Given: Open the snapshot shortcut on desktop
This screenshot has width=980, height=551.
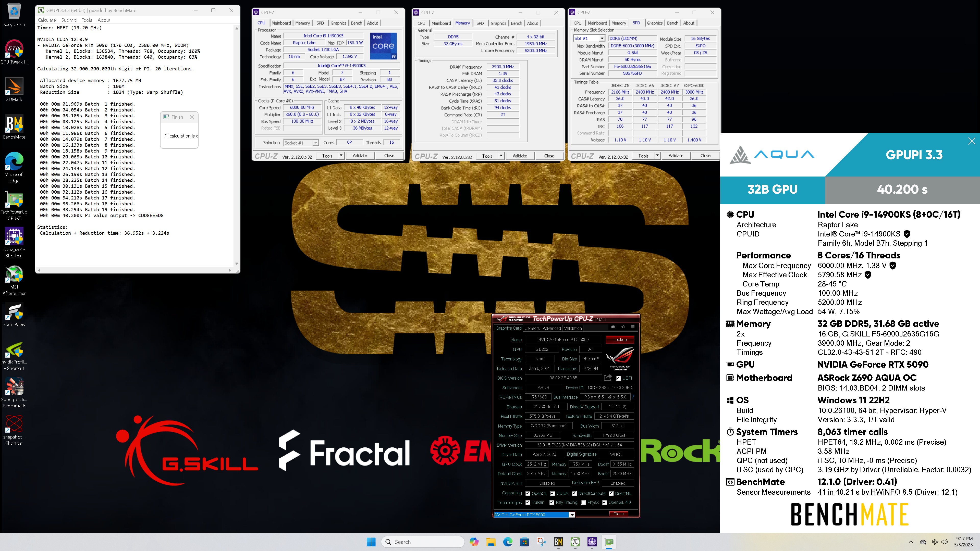Looking at the screenshot, I should coord(14,430).
